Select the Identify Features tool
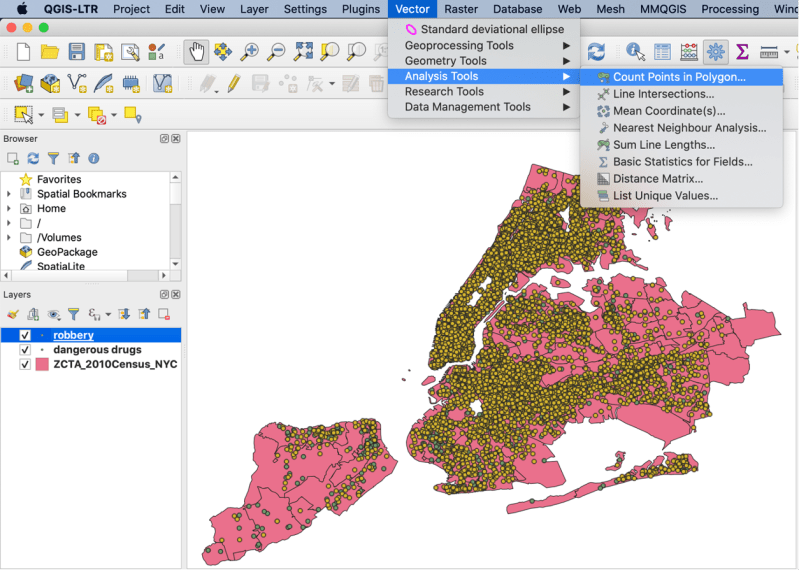Screen dimensions: 799x570 coord(635,52)
